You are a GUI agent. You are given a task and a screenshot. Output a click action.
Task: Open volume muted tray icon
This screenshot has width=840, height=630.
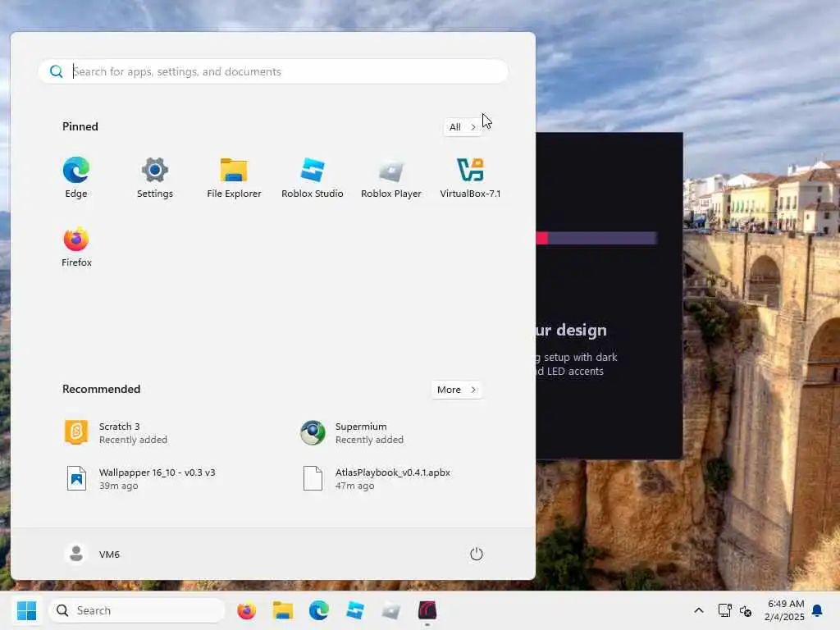tap(745, 610)
